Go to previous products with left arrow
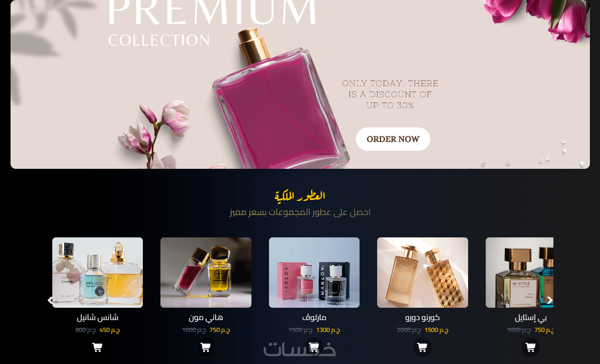600x364 pixels. click(51, 300)
